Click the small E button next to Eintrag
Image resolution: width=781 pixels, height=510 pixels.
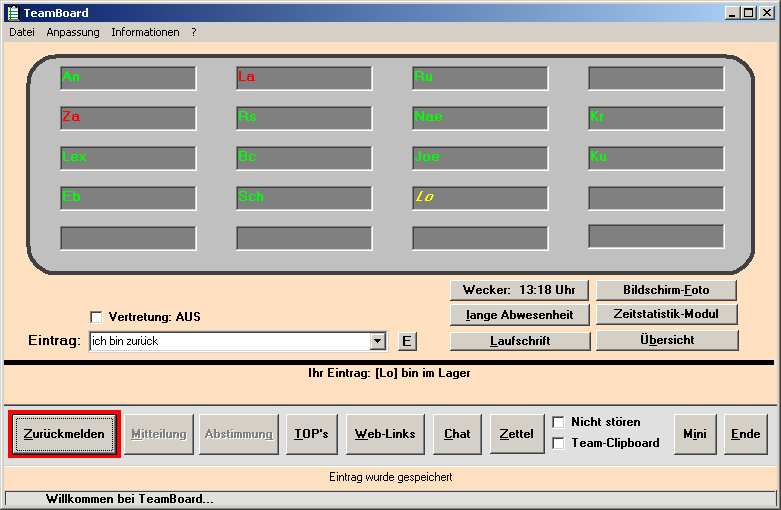point(407,341)
